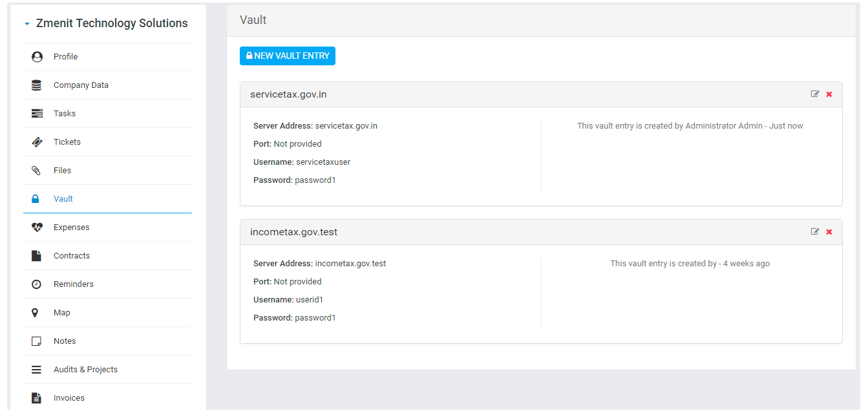Click the Expenses heartbeat icon
The width and height of the screenshot is (868, 413).
(37, 228)
